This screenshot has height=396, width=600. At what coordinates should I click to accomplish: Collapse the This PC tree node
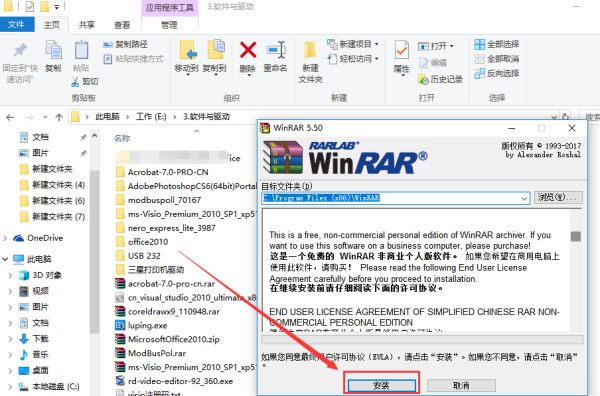click(5, 259)
